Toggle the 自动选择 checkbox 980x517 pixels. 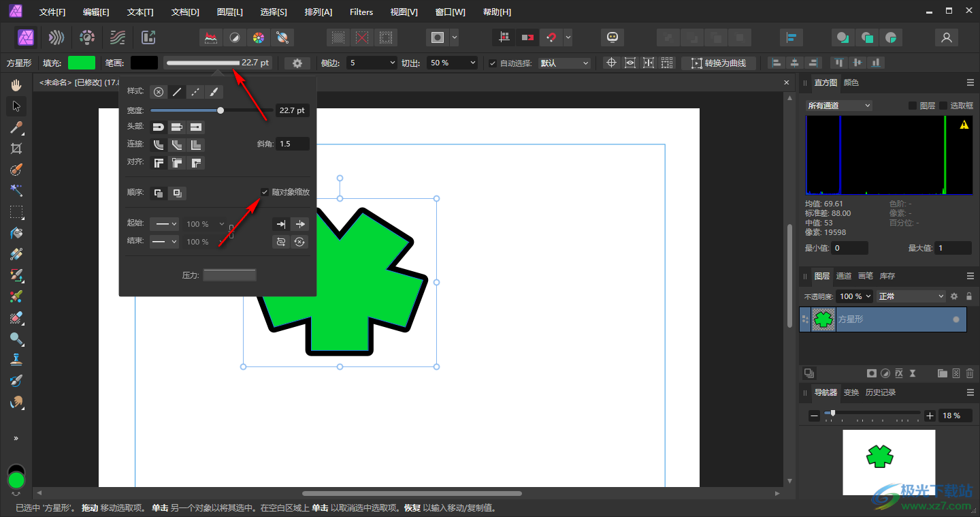coord(493,63)
